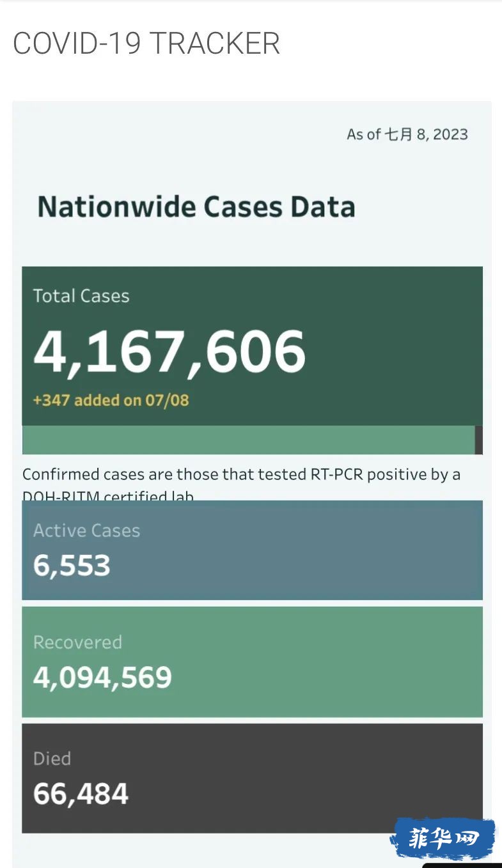This screenshot has width=502, height=868.
Task: Click the 66,484 deaths number
Action: [x=81, y=794]
